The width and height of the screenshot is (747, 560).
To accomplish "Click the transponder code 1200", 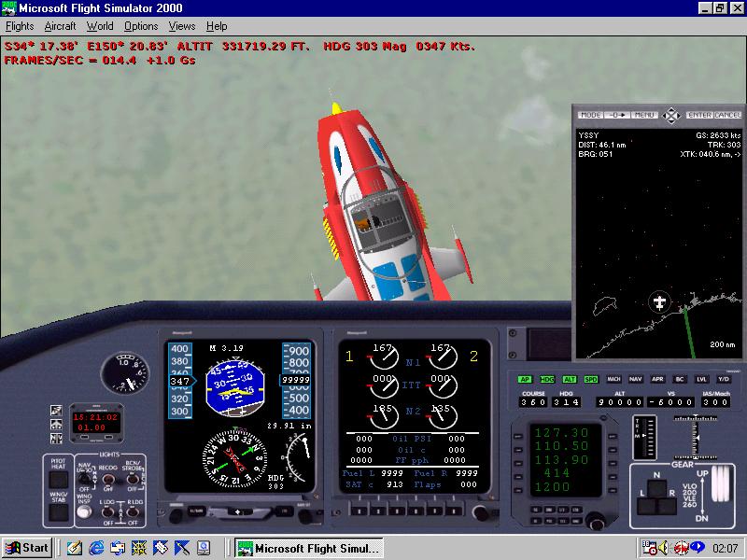I will tap(552, 486).
